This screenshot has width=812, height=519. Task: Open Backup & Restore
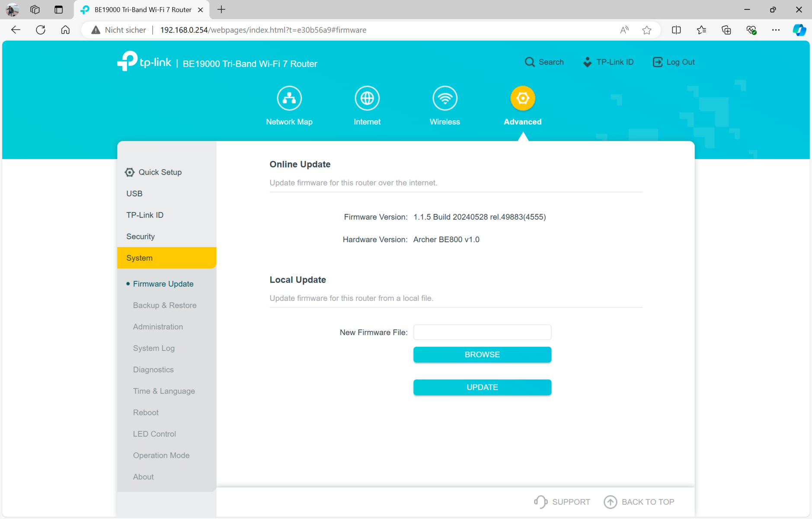[164, 305]
